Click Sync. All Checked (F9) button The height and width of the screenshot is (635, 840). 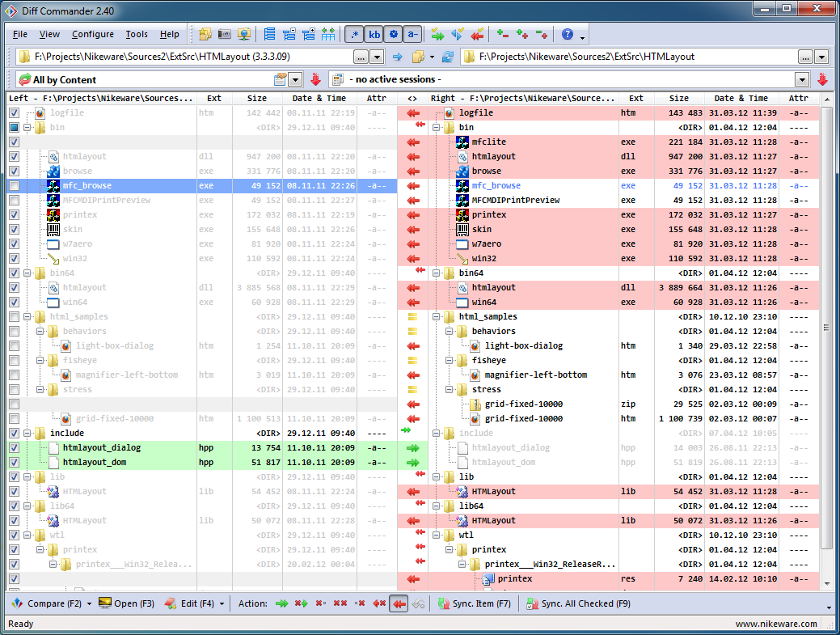pyautogui.click(x=578, y=604)
